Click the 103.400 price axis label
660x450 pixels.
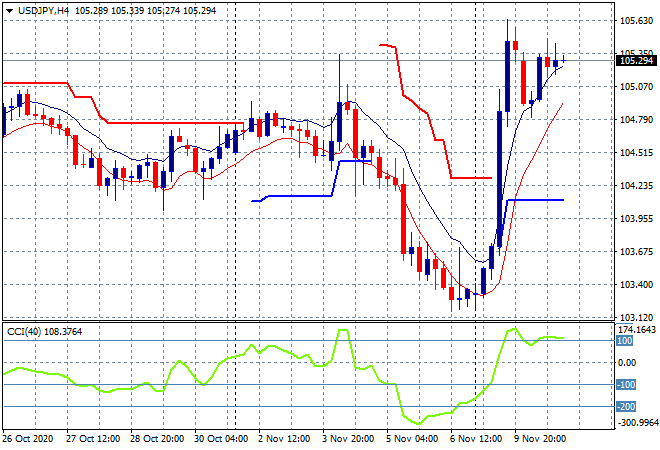point(636,285)
